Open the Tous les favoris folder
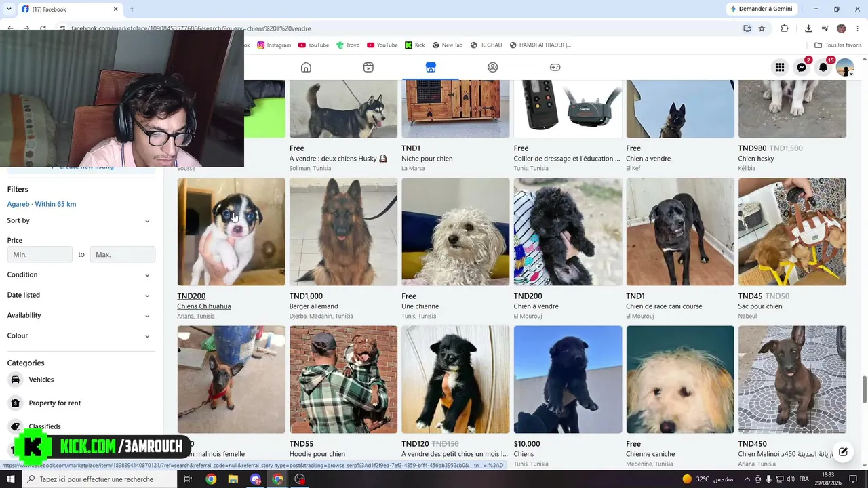The width and height of the screenshot is (868, 488). tap(837, 45)
